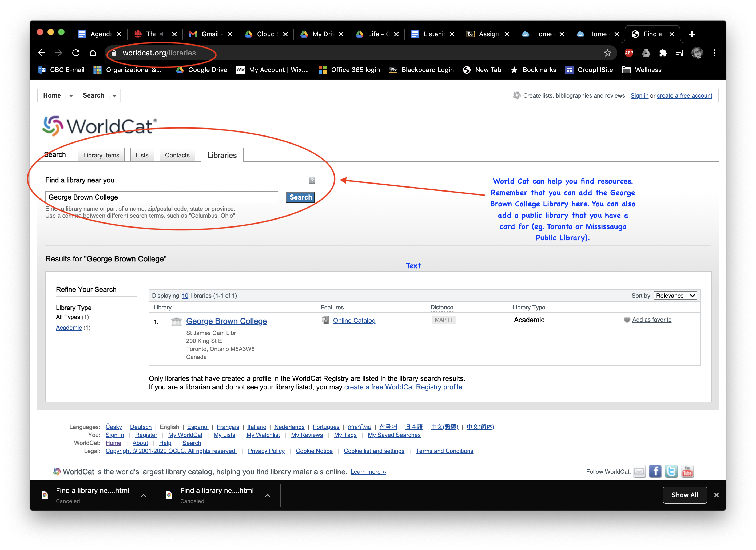Expand the Search menu dropdown arrow

114,96
